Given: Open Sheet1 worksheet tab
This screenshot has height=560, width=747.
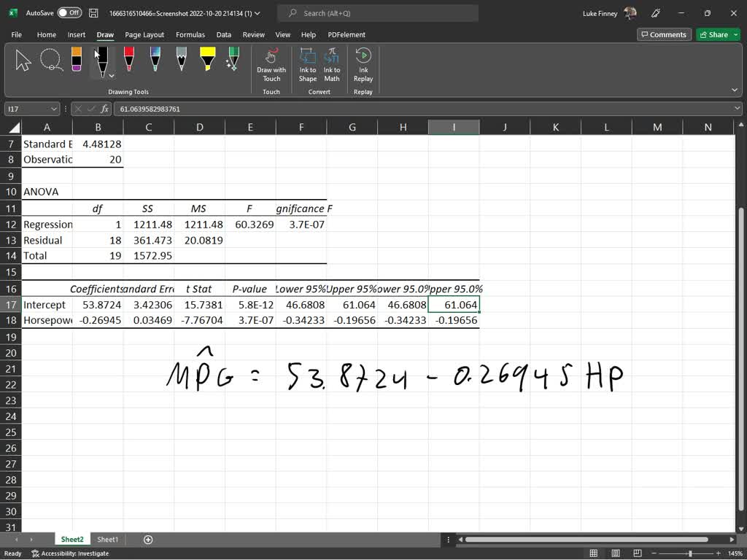Looking at the screenshot, I should point(107,539).
